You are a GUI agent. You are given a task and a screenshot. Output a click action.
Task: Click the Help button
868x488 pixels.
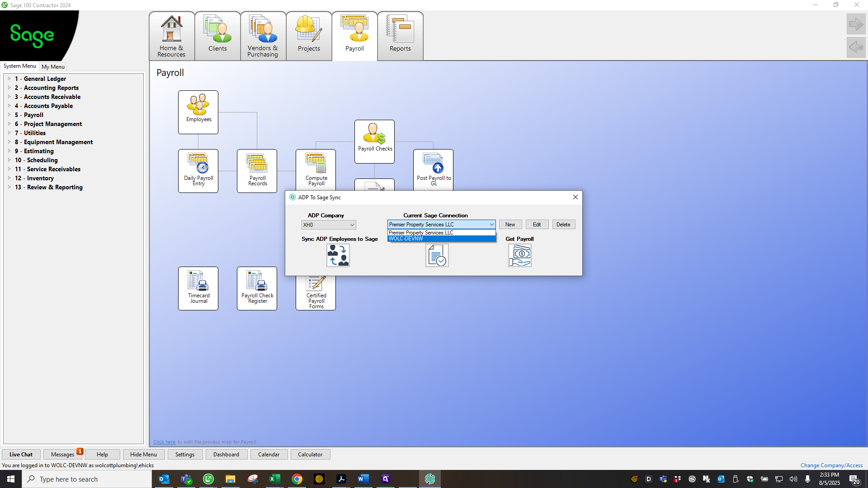(102, 455)
